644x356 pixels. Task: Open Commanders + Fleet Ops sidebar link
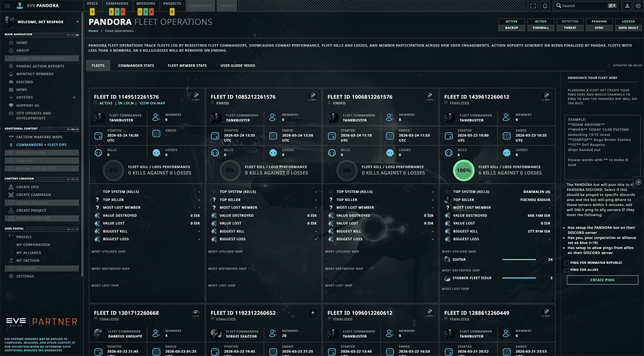tap(41, 145)
